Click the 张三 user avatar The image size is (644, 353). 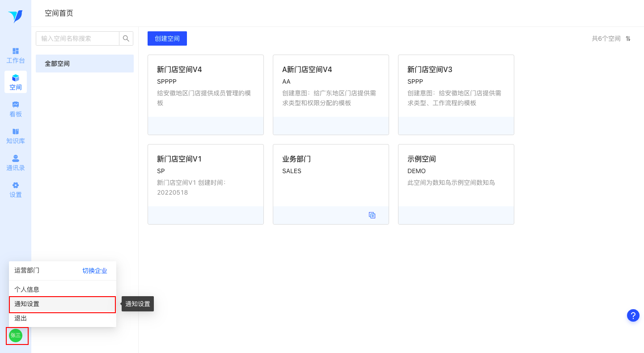pyautogui.click(x=16, y=335)
